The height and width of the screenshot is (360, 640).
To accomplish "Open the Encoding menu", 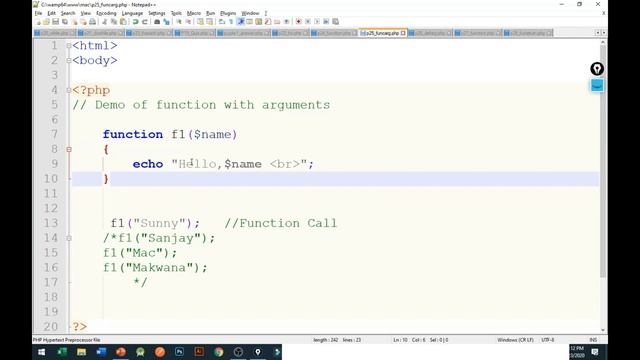I will point(106,13).
